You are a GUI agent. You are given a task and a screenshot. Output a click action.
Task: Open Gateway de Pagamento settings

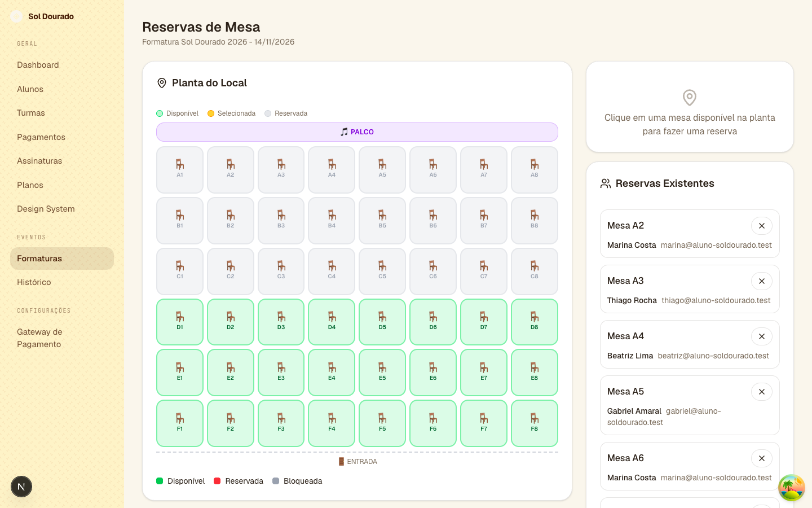[62, 338]
